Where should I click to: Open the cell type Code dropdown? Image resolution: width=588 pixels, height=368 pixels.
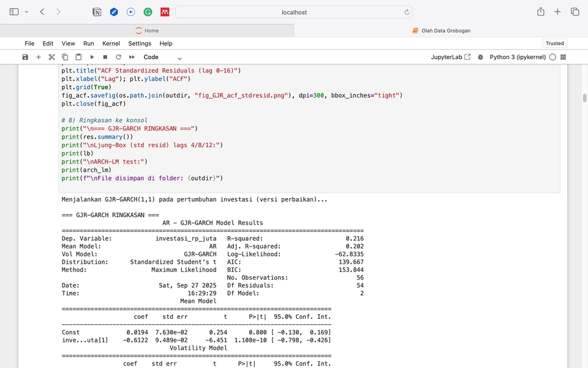(162, 57)
